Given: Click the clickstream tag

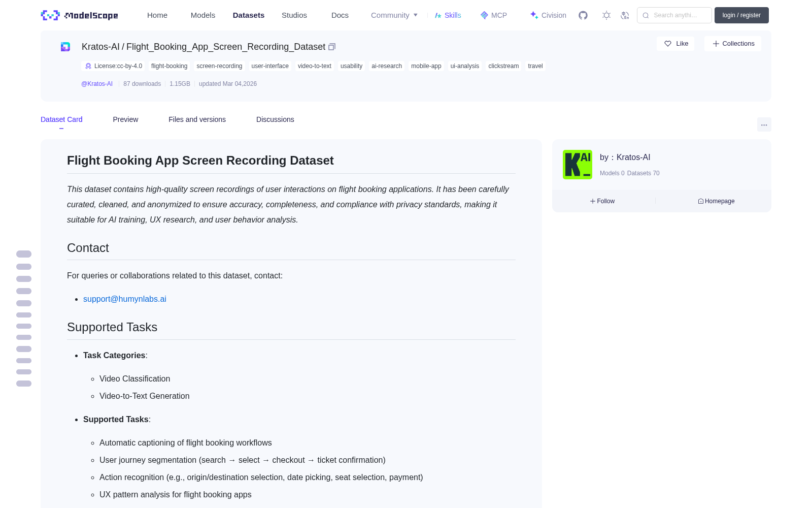Looking at the screenshot, I should click(503, 66).
